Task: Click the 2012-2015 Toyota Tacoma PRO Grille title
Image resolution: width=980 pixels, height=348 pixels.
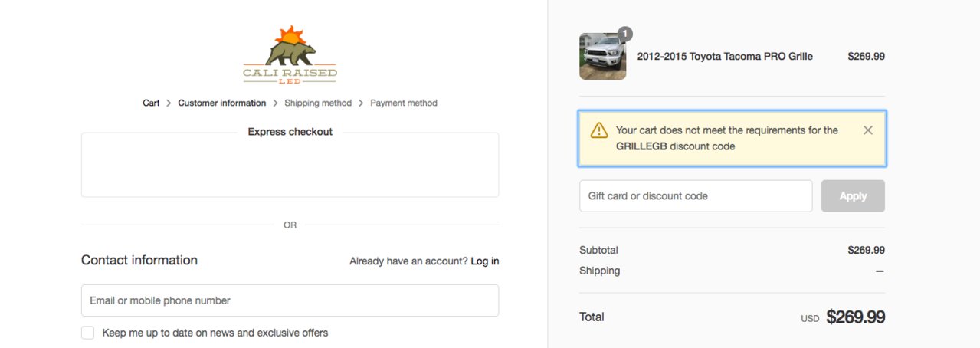Action: coord(725,56)
